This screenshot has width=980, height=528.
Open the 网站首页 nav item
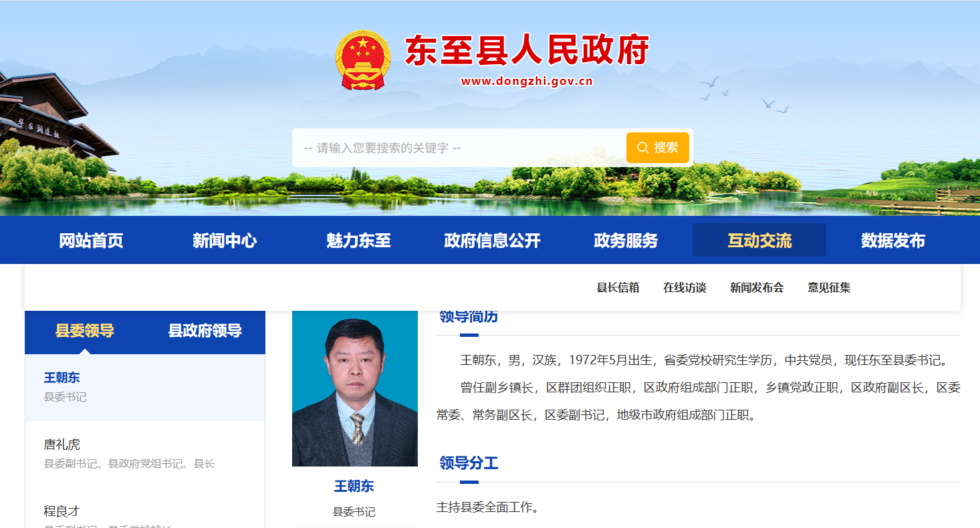[x=91, y=241]
